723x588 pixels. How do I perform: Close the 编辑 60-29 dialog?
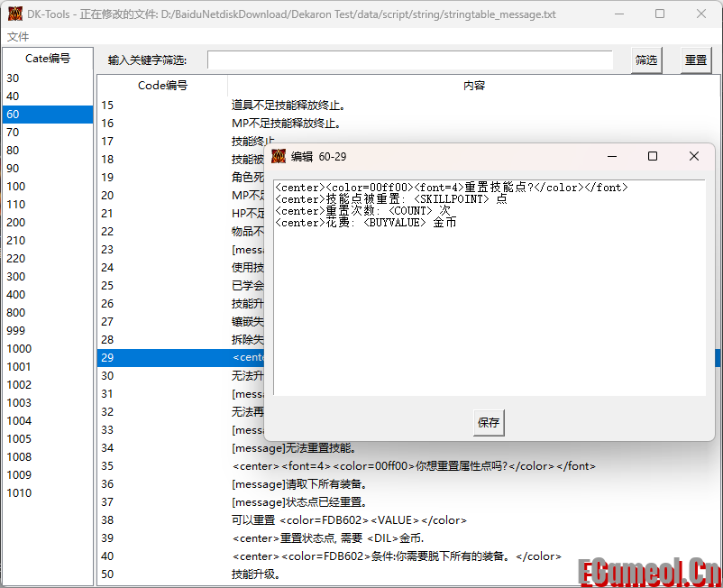pos(693,156)
